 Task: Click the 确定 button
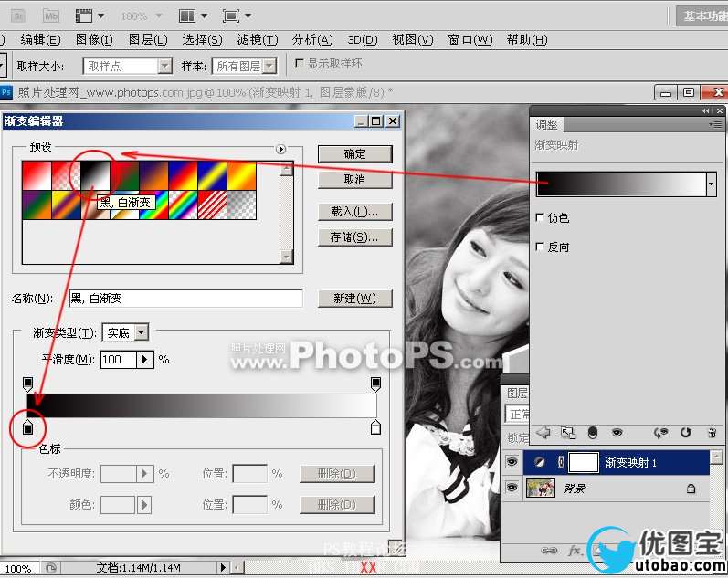[x=354, y=153]
